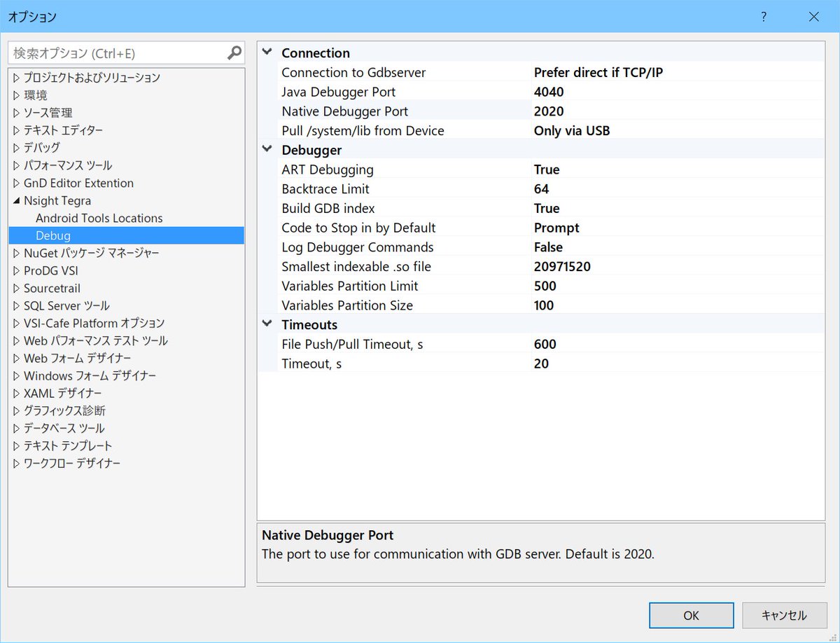Expand the デバッグ tree node

(17, 148)
